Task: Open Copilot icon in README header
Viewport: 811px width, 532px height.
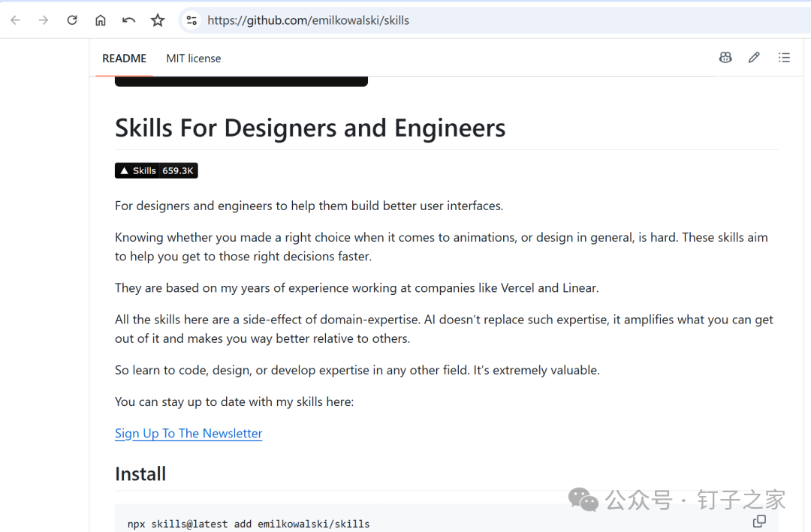Action: (x=725, y=57)
